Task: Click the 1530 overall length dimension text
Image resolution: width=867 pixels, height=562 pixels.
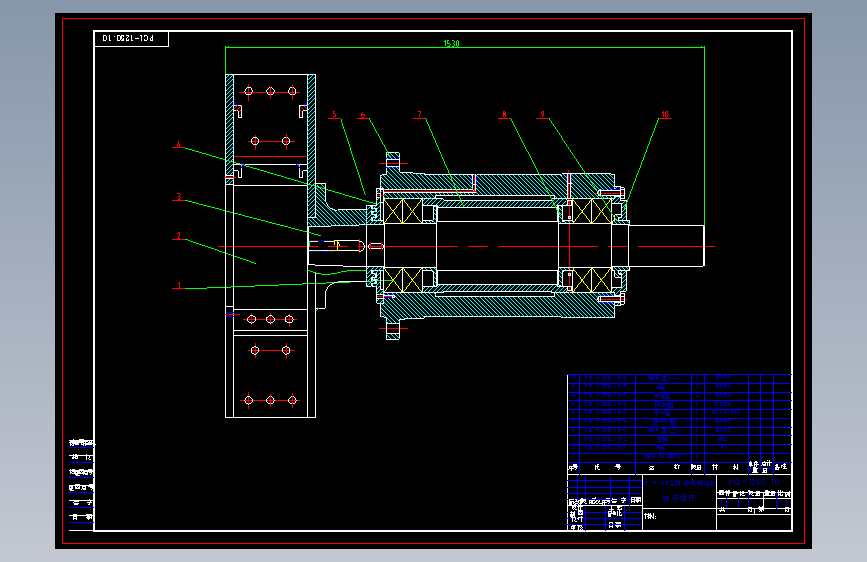Action: tap(451, 43)
